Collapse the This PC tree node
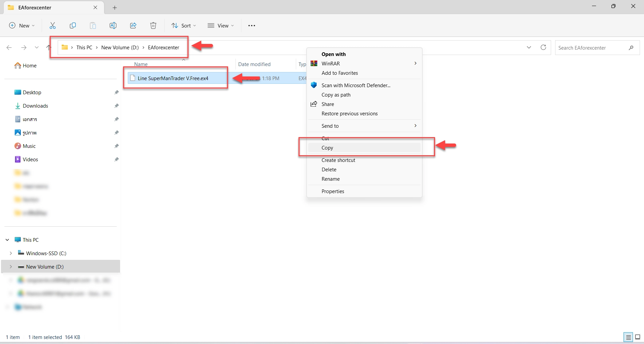 click(7, 240)
